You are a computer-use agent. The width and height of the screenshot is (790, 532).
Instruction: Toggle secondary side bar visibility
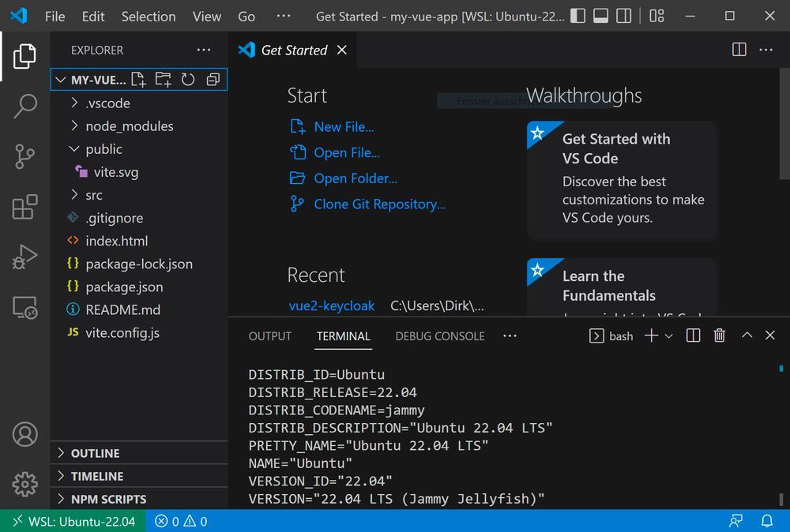coord(624,16)
